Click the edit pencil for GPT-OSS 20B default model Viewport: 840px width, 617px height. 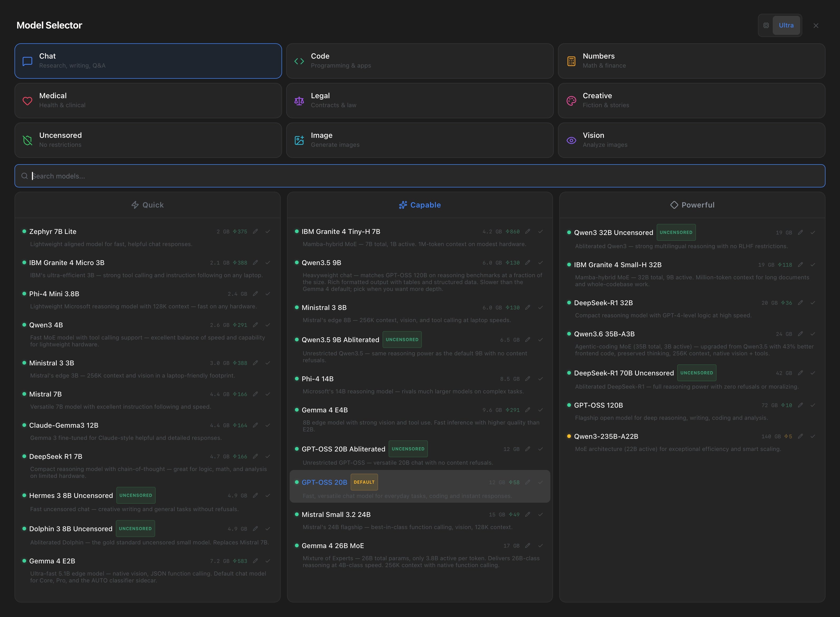528,482
